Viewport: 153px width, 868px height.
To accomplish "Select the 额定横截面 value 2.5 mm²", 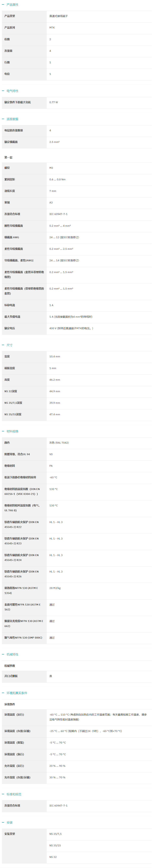I will (x=55, y=142).
